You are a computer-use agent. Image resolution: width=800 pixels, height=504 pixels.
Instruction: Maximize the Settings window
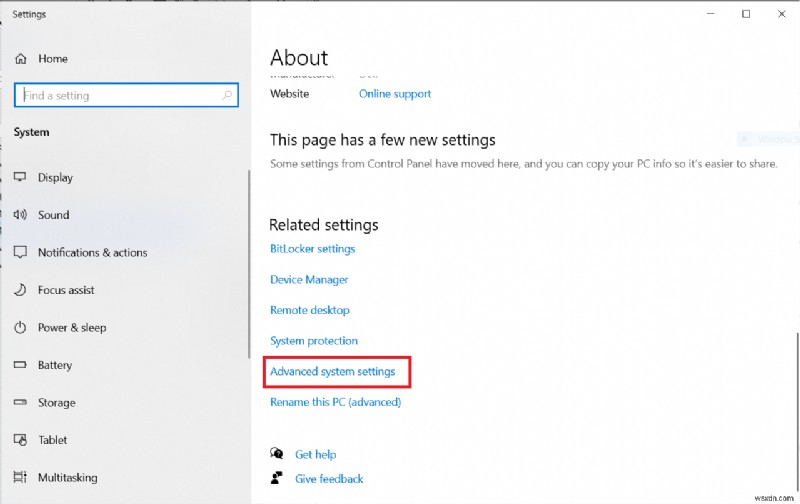pyautogui.click(x=746, y=14)
